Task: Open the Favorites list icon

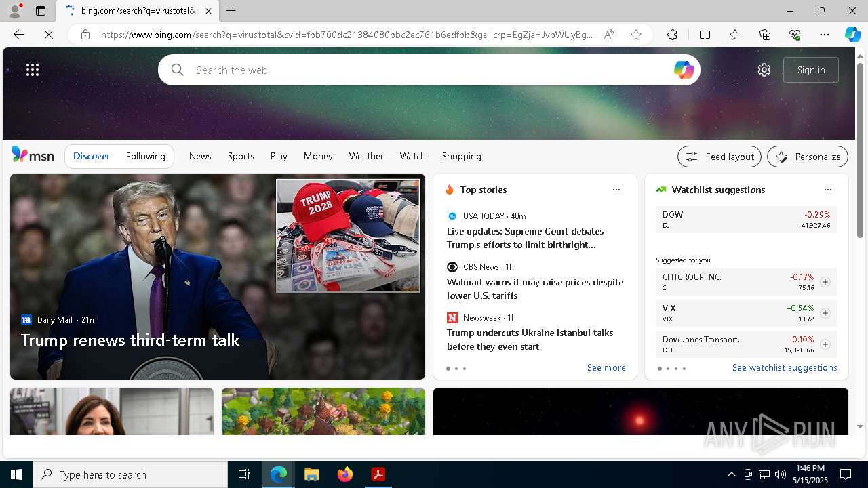Action: pos(735,35)
